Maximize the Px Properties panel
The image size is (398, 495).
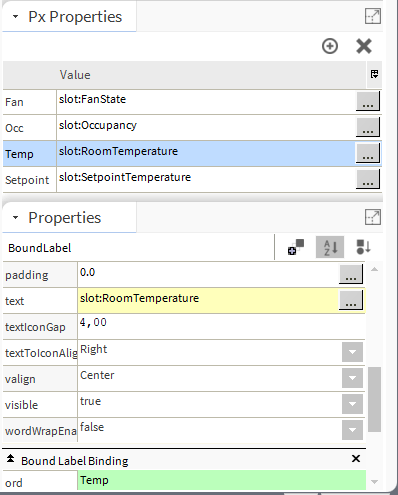373,16
